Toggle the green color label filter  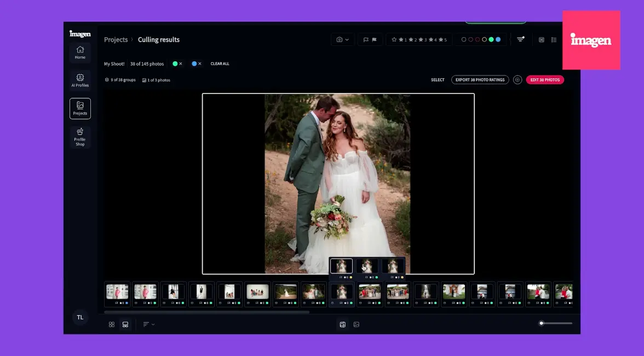tap(491, 39)
